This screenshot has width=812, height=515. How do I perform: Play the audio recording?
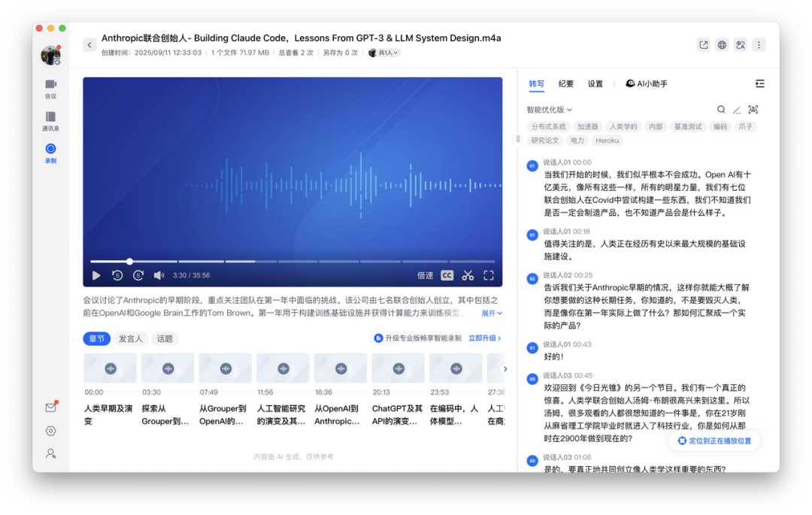click(96, 275)
